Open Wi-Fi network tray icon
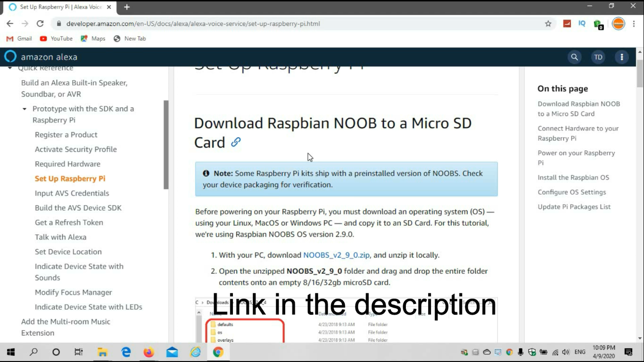 pyautogui.click(x=555, y=352)
